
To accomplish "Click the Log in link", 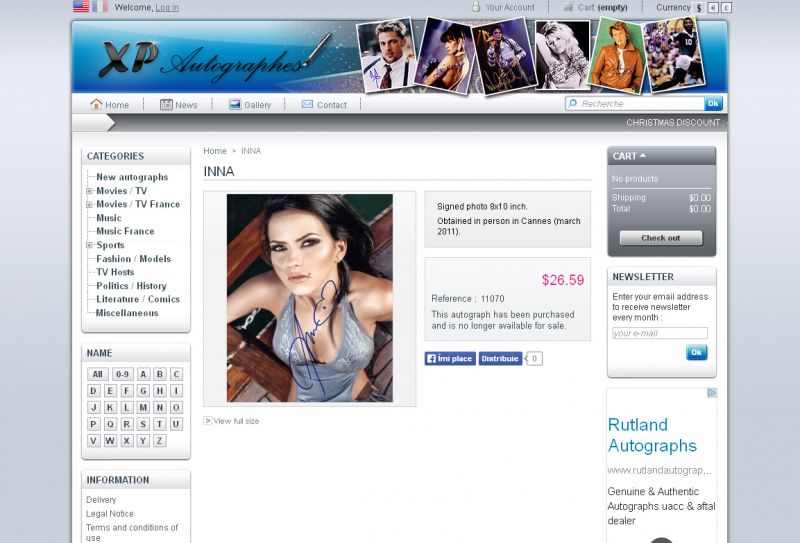I will point(167,7).
